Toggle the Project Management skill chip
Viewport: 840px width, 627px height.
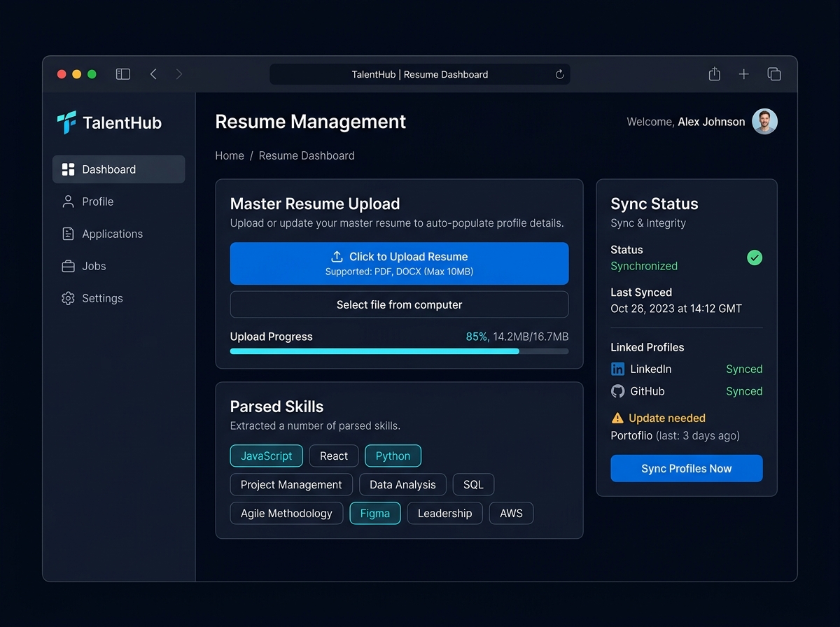pos(291,484)
